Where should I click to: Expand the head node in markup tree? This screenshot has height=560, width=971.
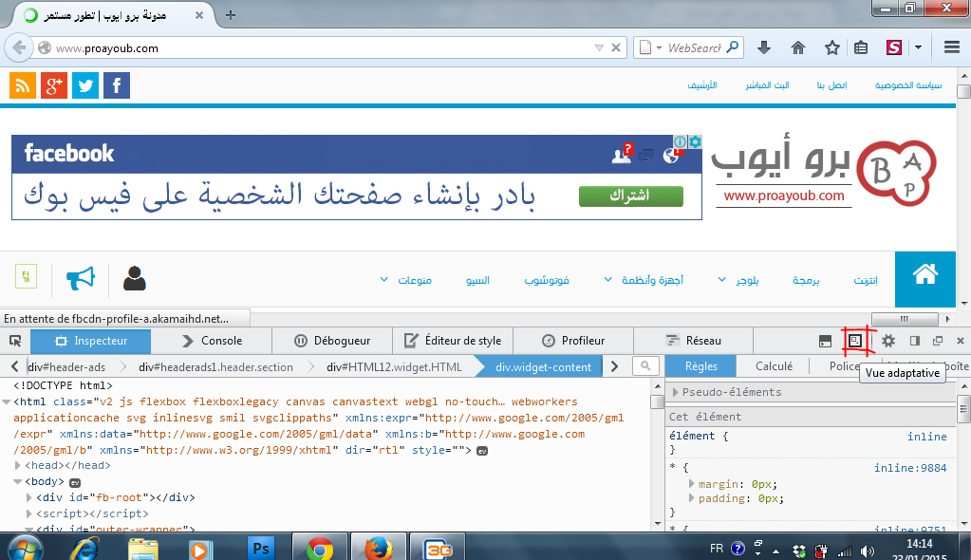click(x=17, y=465)
